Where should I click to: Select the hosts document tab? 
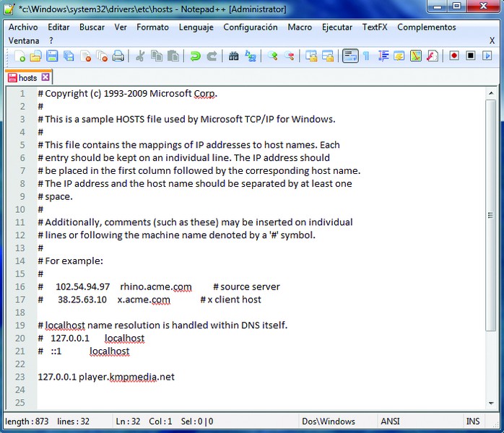28,78
